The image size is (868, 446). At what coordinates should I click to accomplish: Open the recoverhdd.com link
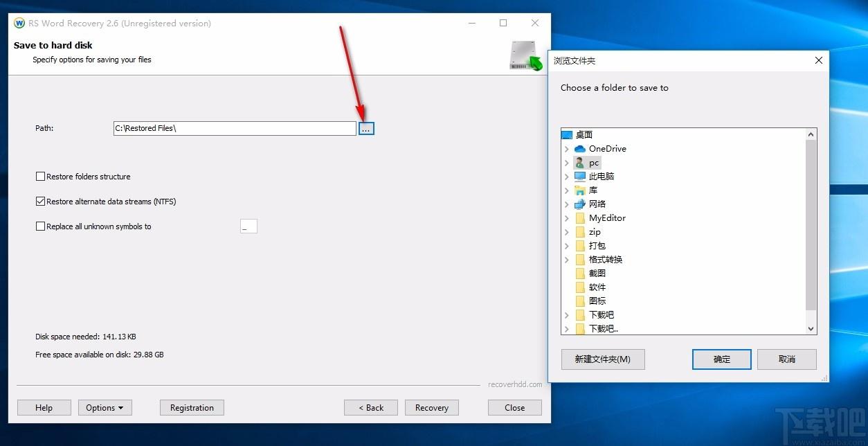(x=515, y=384)
